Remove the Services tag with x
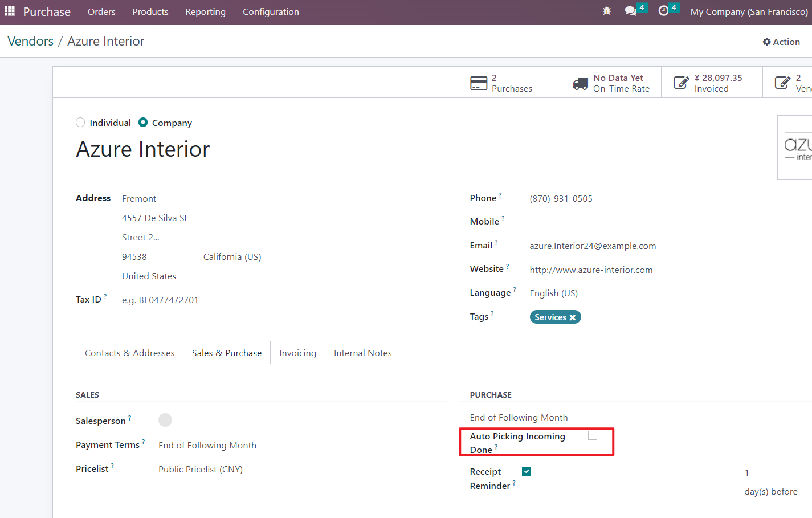This screenshot has width=812, height=518. 573,317
